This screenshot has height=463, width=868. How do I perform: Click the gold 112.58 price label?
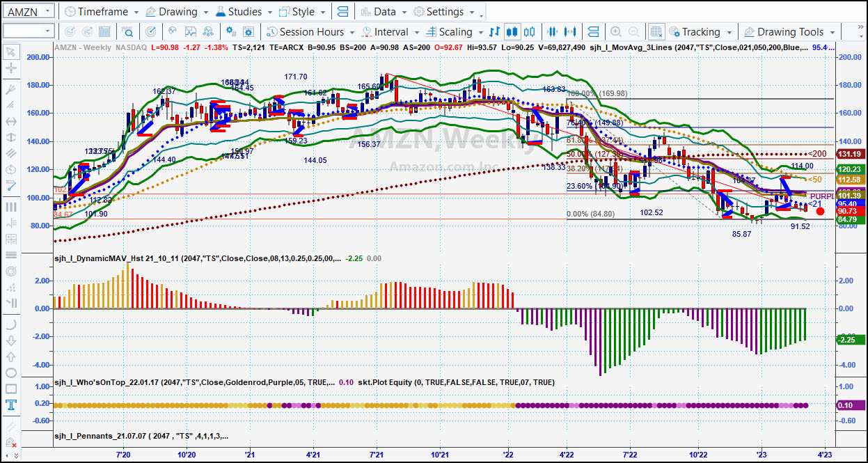[x=850, y=180]
